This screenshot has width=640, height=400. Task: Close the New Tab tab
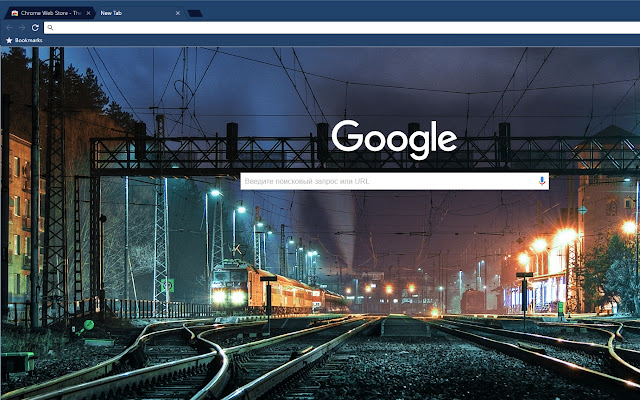[x=178, y=13]
